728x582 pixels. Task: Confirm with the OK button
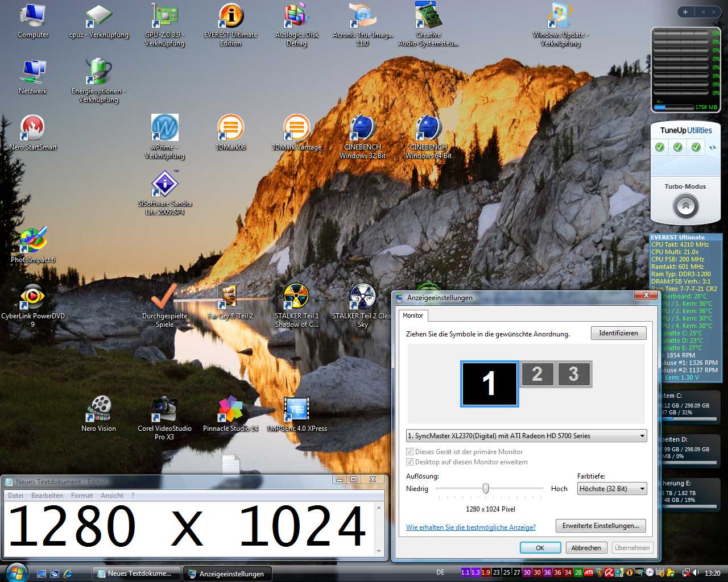pos(540,548)
